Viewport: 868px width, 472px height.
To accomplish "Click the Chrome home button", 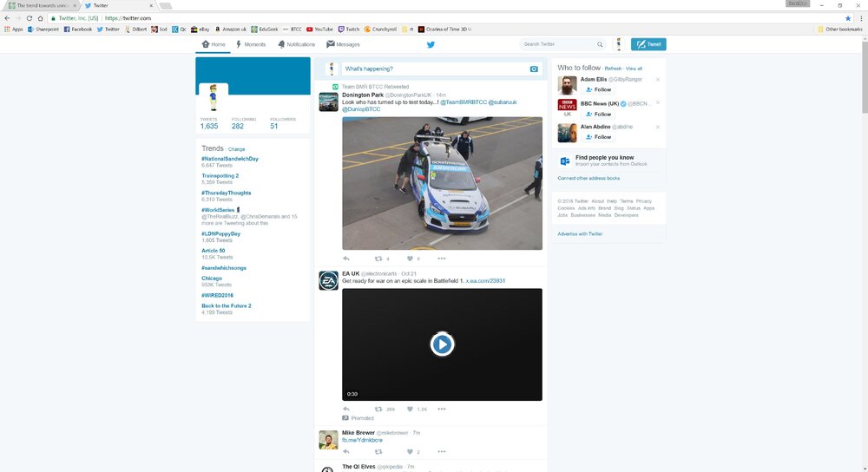I will pos(40,18).
